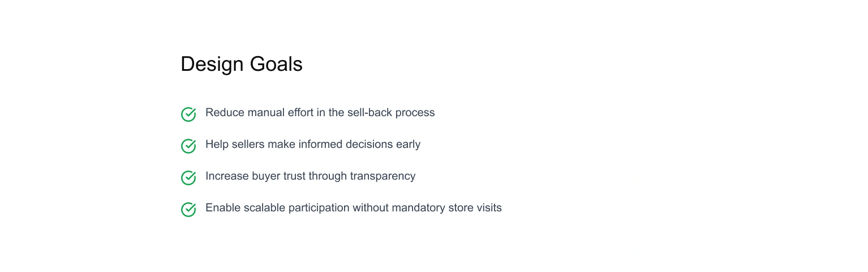Select the check icon beside Increase buyer trust
Screen dimensions: 868x272
(188, 177)
